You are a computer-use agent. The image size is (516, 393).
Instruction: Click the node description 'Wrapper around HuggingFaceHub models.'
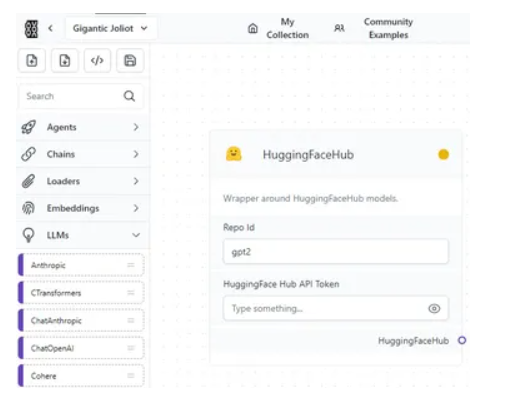pos(310,199)
